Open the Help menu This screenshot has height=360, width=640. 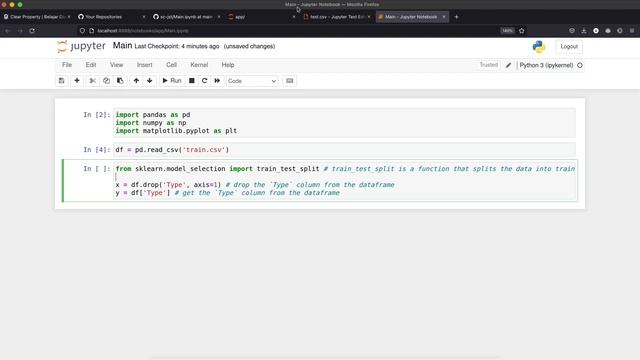point(228,65)
